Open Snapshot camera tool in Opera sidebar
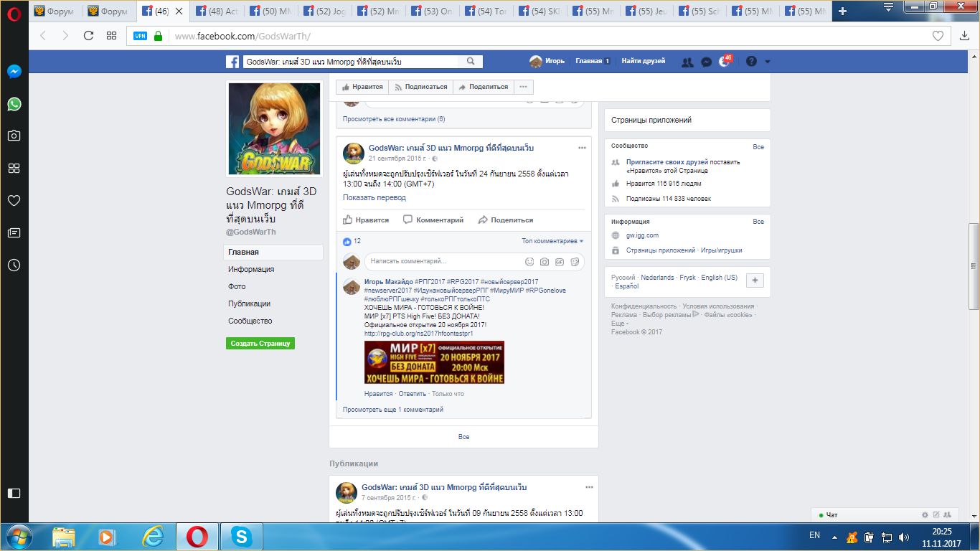The height and width of the screenshot is (551, 980). (14, 136)
